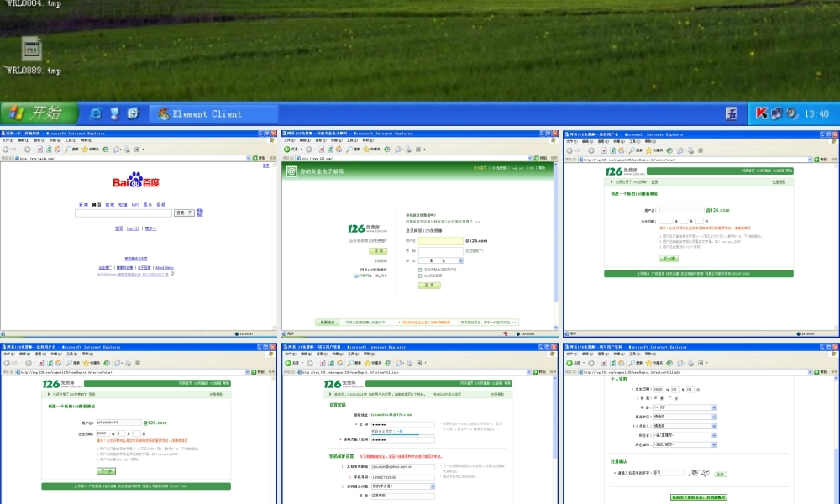Click the Windows 开始 Start button
Viewport: 840px width, 504px height.
tap(39, 113)
